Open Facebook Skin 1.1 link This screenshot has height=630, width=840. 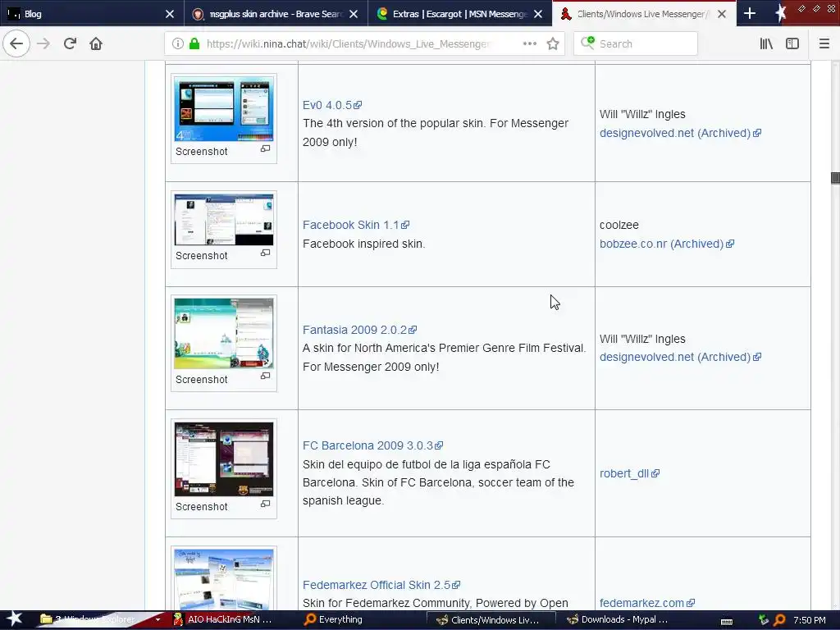point(356,225)
